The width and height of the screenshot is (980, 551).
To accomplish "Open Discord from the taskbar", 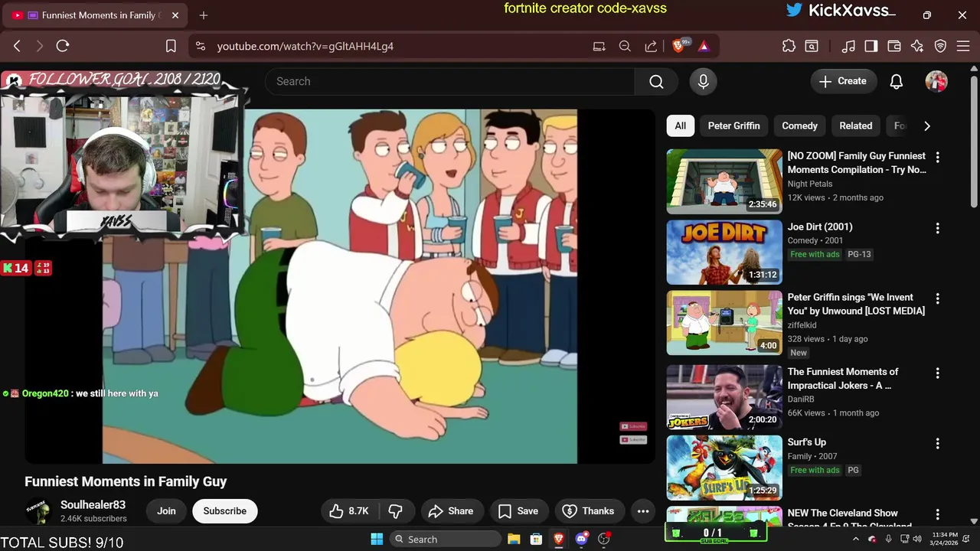I will (x=581, y=539).
